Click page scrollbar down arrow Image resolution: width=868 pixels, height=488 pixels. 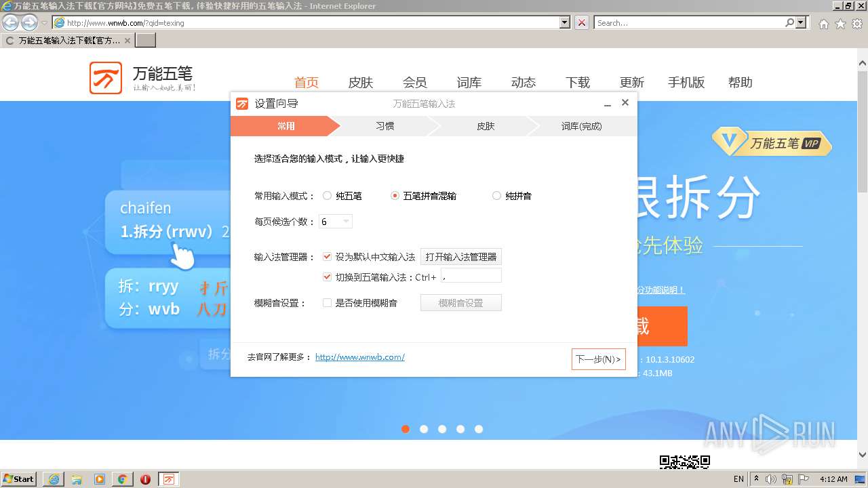point(863,455)
